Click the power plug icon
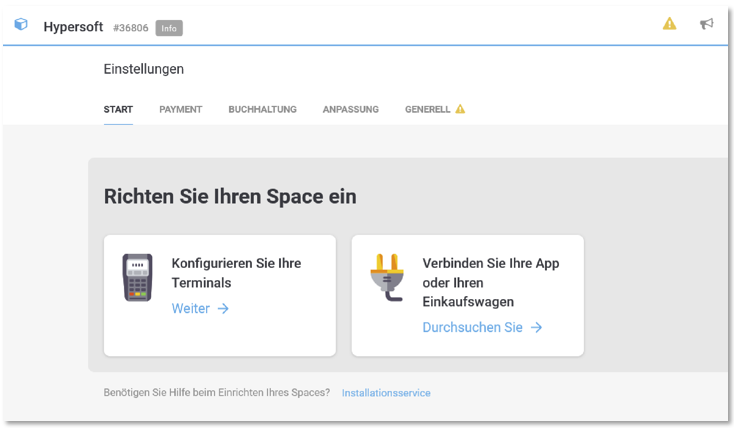The height and width of the screenshot is (428, 734). [387, 277]
